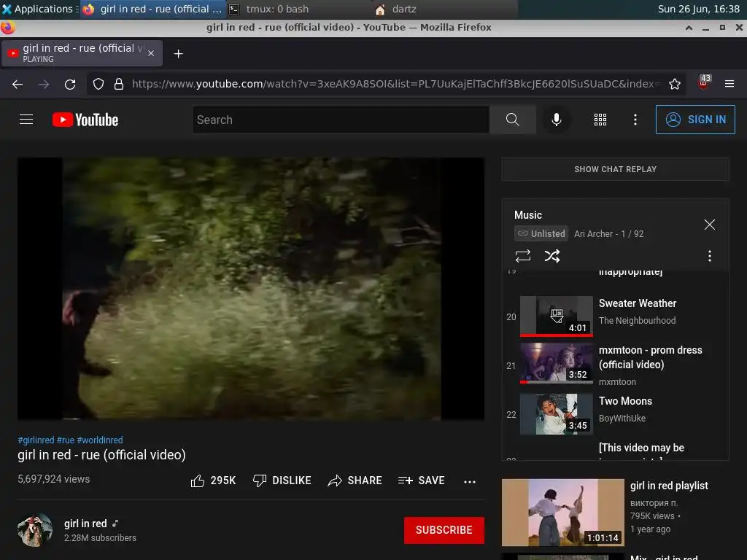Viewport: 747px width, 560px height.
Task: Play Sweater Weather from the playlist
Action: point(616,316)
